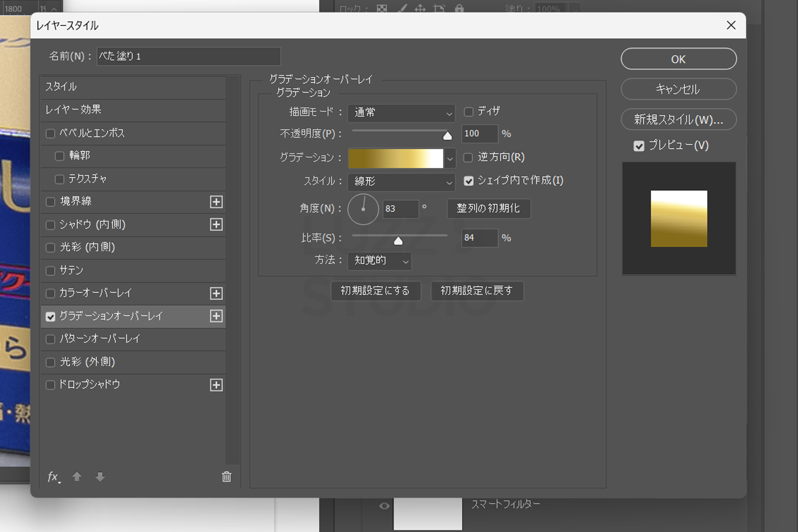Expand the gradient picker arrow
The image size is (798, 532).
[x=450, y=159]
